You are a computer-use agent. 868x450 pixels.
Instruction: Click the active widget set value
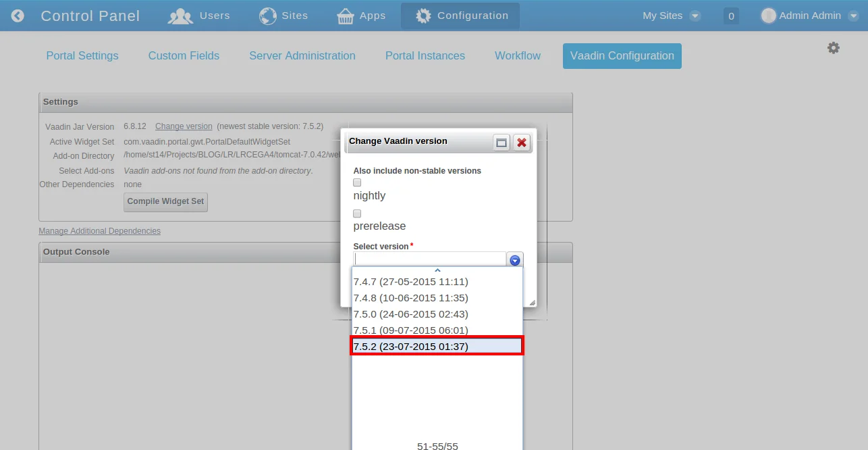pyautogui.click(x=207, y=142)
